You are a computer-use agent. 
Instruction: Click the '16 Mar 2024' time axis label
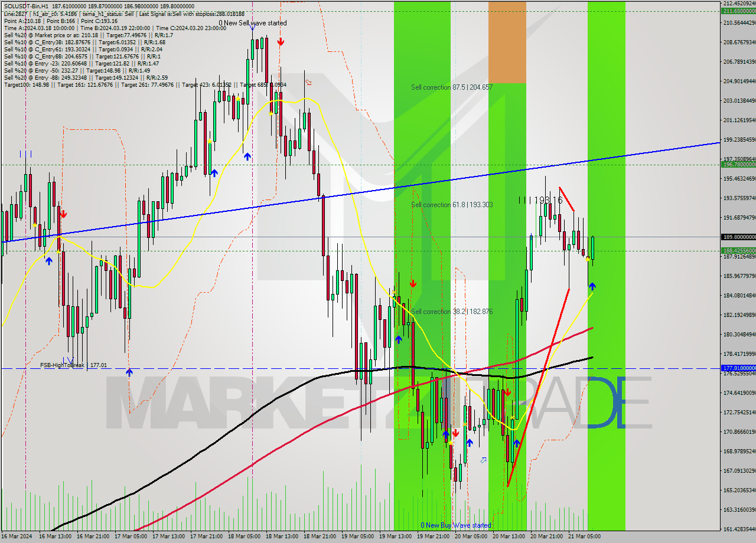tap(17, 537)
